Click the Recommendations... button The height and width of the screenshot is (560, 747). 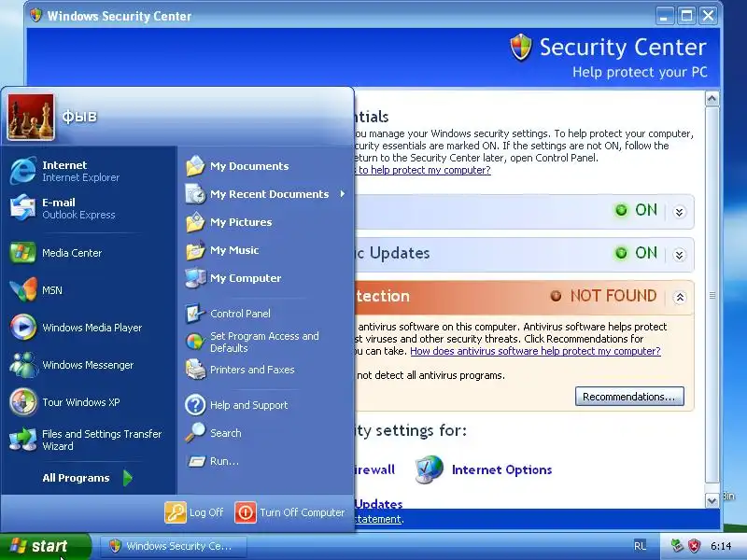pos(629,397)
